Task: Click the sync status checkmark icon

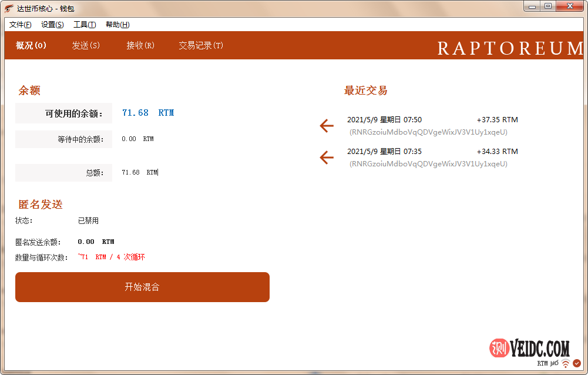Action: (577, 364)
